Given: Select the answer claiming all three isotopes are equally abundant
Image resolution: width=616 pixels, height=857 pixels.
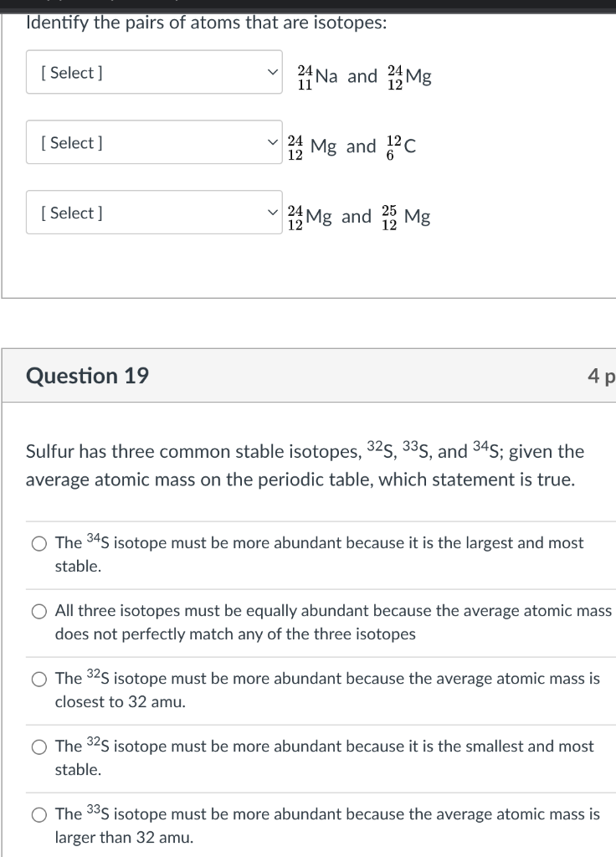Looking at the screenshot, I should [x=38, y=611].
